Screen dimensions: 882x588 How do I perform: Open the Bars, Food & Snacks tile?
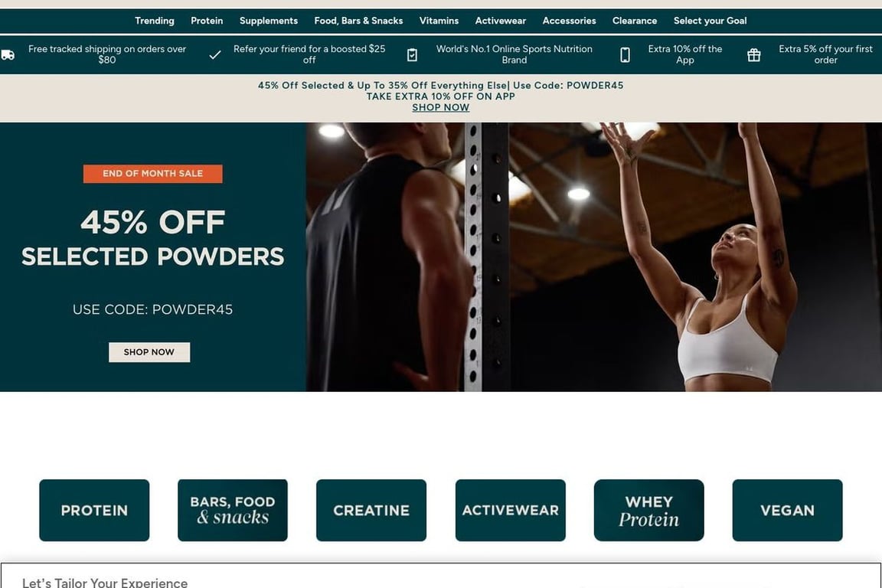pos(233,511)
